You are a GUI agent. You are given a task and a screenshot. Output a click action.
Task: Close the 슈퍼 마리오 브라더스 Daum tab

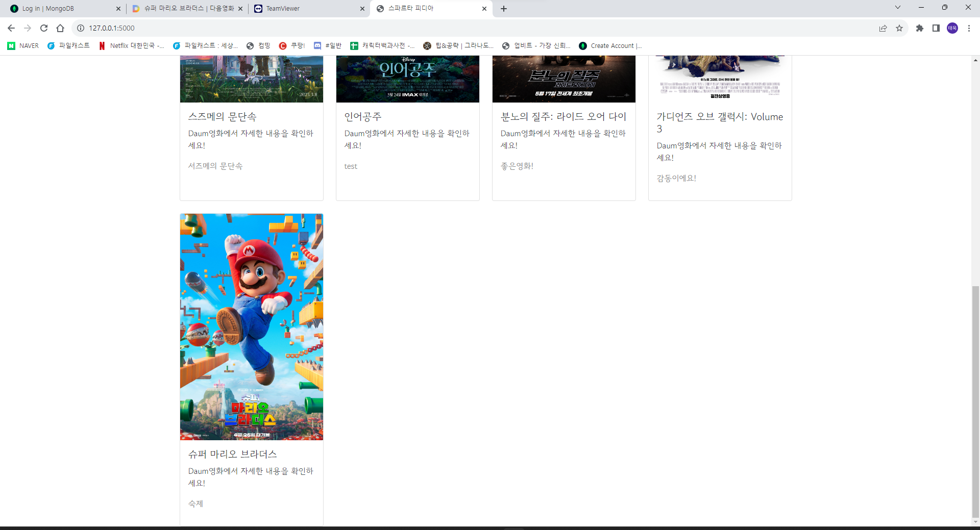240,9
